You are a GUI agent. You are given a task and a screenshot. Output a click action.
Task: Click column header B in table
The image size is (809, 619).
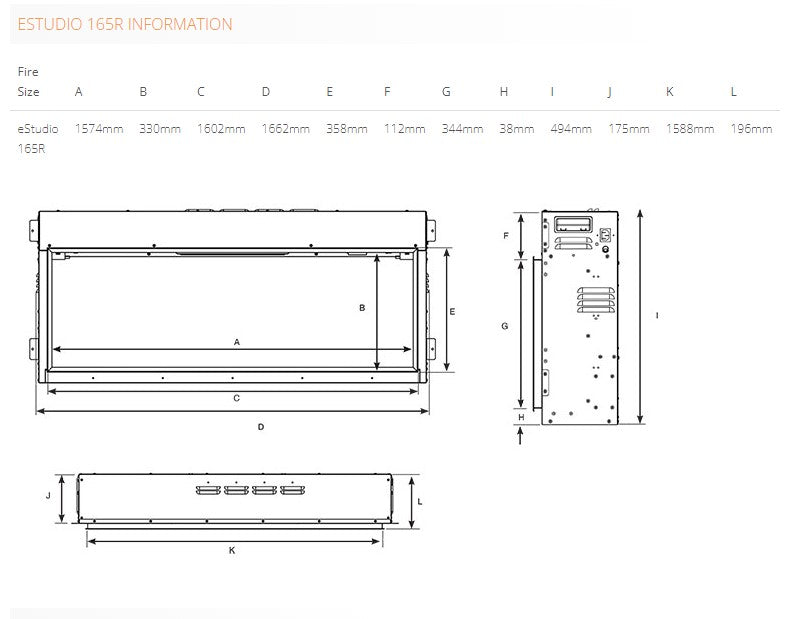[x=143, y=92]
